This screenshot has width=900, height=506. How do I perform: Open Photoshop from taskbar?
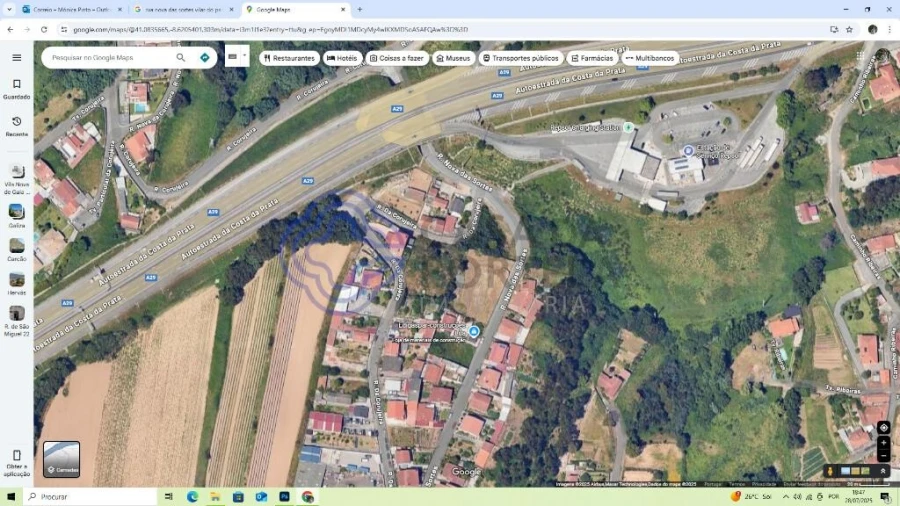click(284, 497)
